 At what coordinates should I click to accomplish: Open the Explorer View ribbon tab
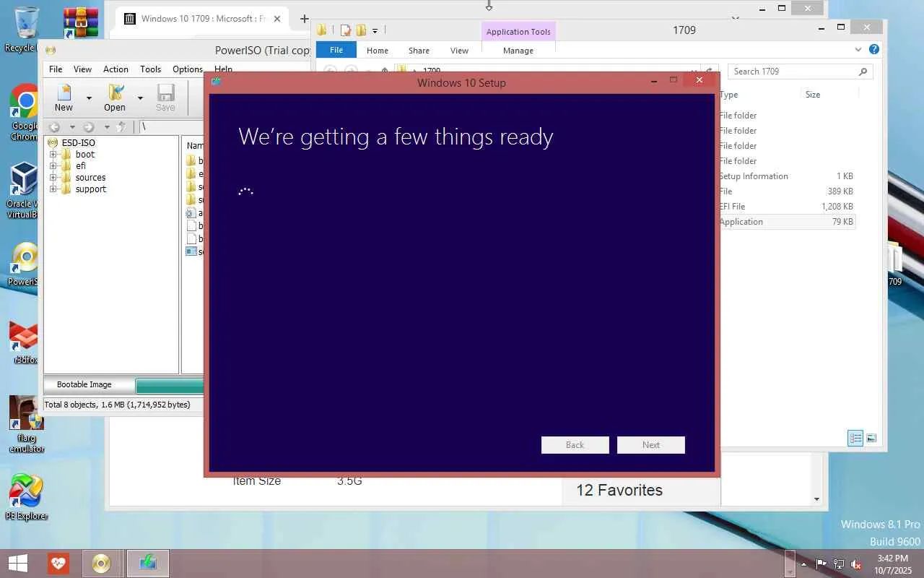(x=459, y=51)
